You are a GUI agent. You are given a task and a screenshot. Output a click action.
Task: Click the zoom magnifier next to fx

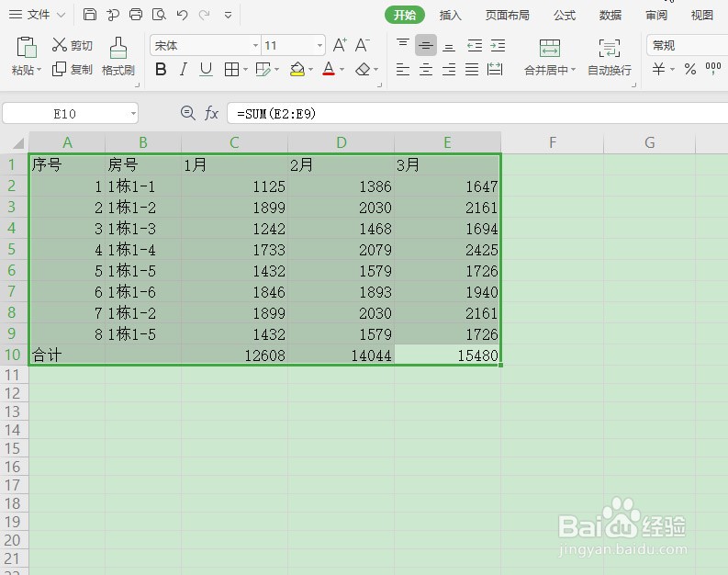click(187, 113)
